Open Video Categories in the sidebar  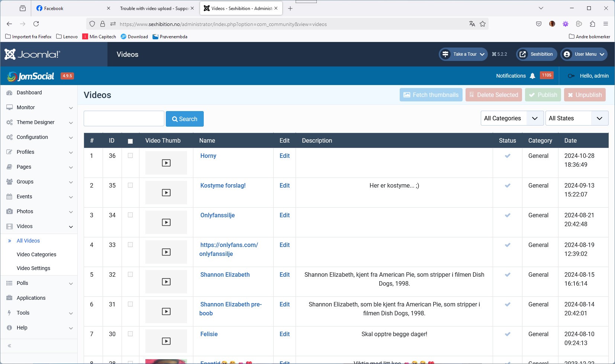[x=36, y=254]
